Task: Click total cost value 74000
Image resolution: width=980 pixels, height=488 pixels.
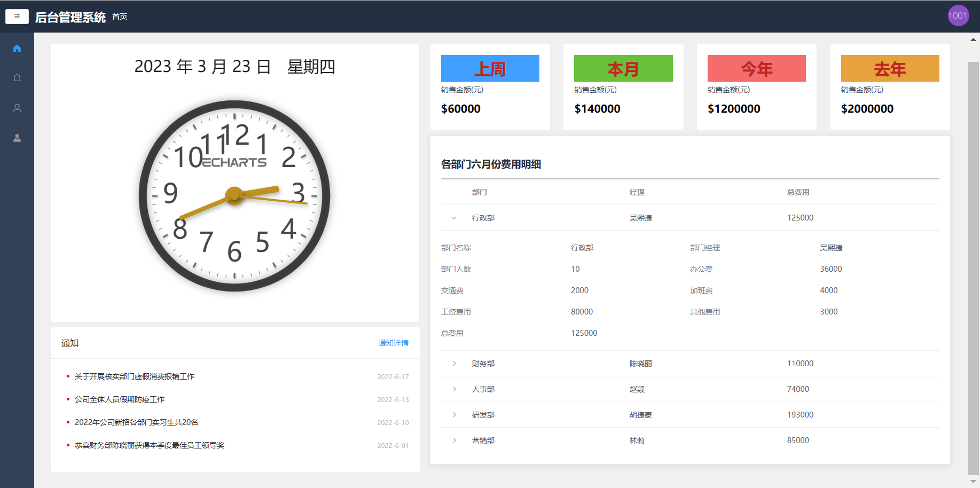Action: [798, 389]
